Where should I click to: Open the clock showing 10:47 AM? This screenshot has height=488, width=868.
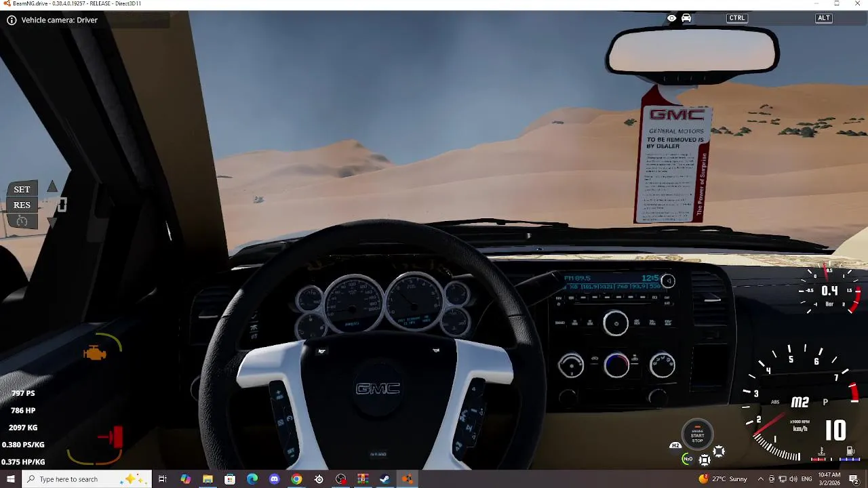point(829,479)
